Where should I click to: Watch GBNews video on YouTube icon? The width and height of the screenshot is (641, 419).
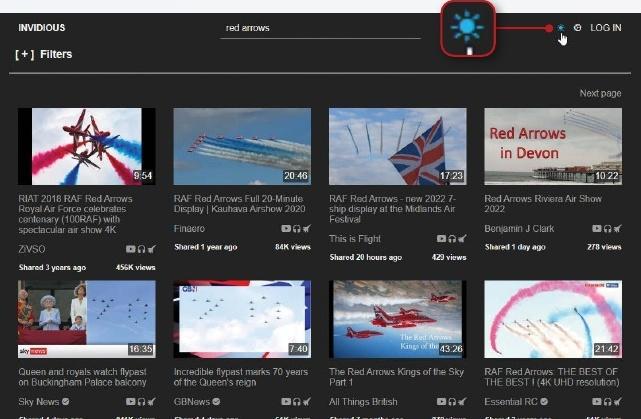[x=286, y=402]
